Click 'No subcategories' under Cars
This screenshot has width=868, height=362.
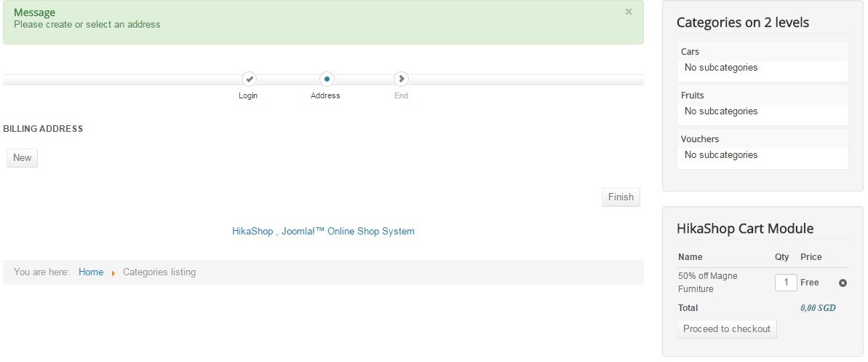721,68
